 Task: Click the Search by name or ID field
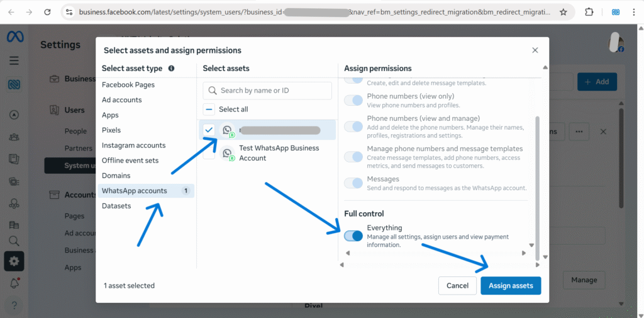pos(274,91)
